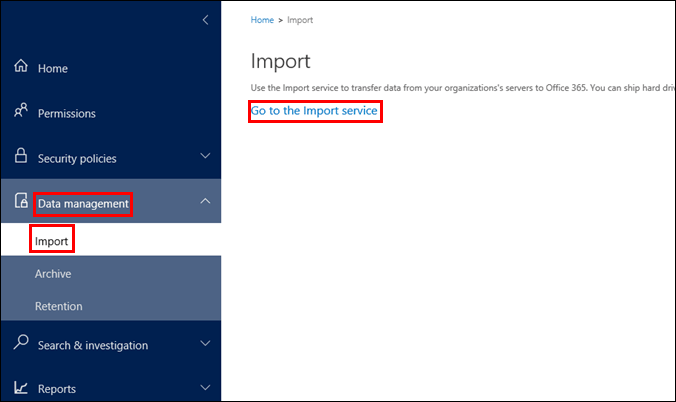Open the Retention submenu item
Viewport: 676px width, 402px height.
pyautogui.click(x=58, y=306)
